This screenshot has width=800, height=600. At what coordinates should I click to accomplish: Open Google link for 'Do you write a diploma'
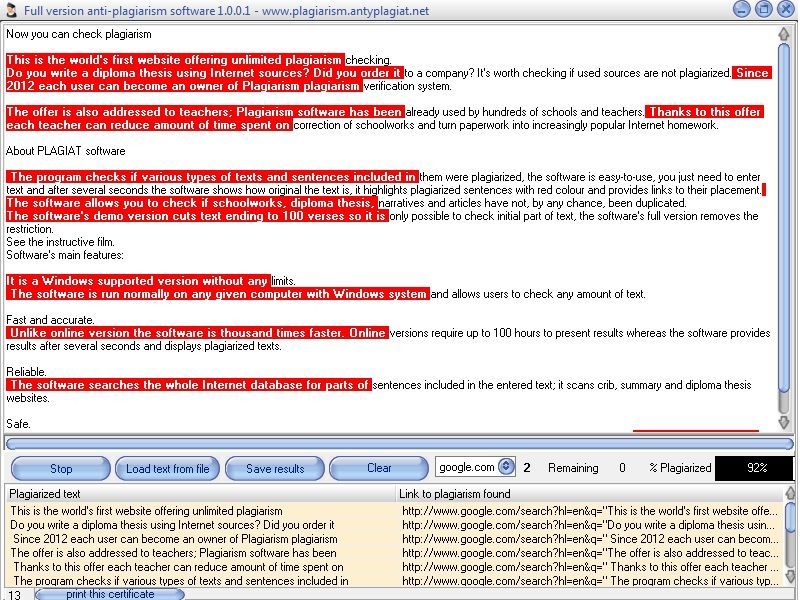pos(590,524)
